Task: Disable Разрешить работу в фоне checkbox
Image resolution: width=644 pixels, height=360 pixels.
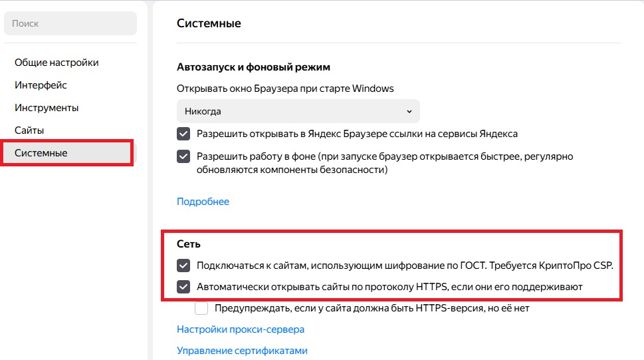Action: (183, 156)
